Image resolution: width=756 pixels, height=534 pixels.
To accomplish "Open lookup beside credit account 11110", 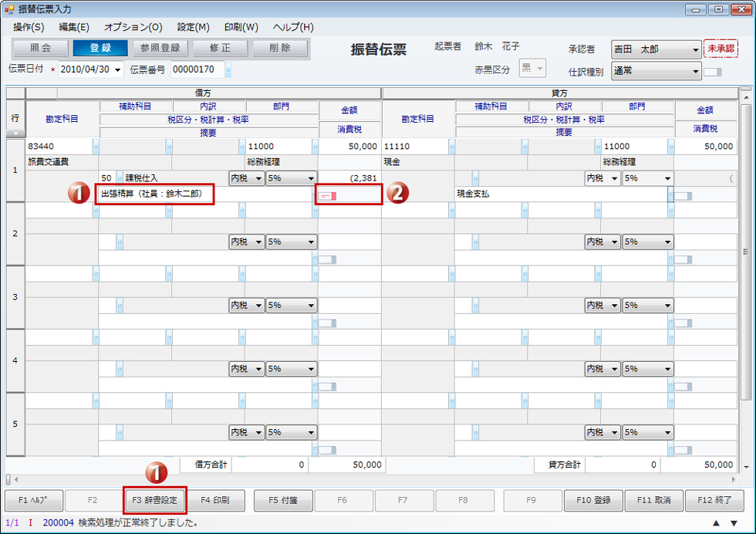I will 452,147.
